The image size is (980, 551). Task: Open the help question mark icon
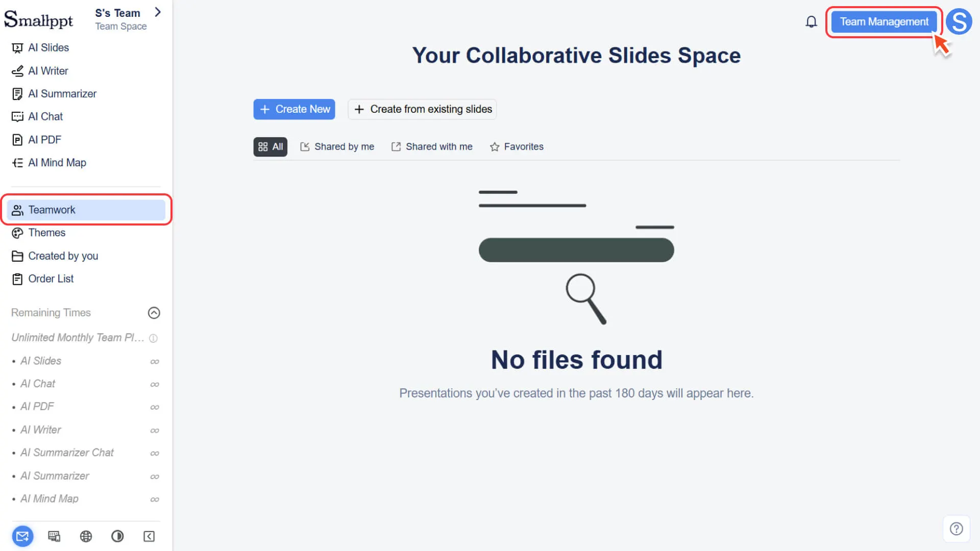pos(956,529)
